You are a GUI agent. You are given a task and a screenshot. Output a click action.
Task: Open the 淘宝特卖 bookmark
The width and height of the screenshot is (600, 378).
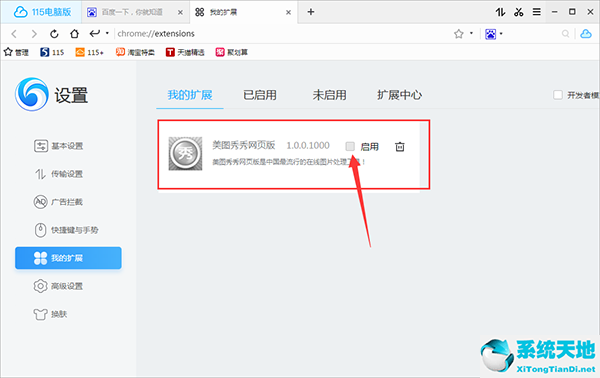pos(135,52)
